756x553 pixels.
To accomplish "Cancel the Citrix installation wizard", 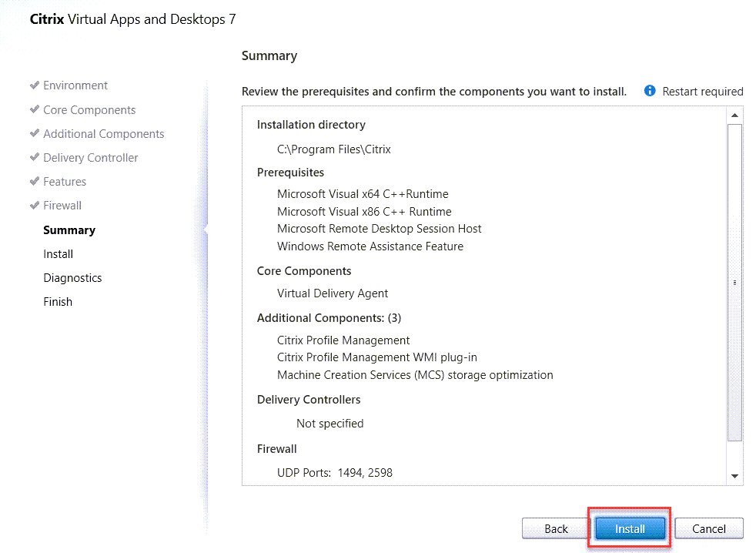I will pyautogui.click(x=708, y=528).
